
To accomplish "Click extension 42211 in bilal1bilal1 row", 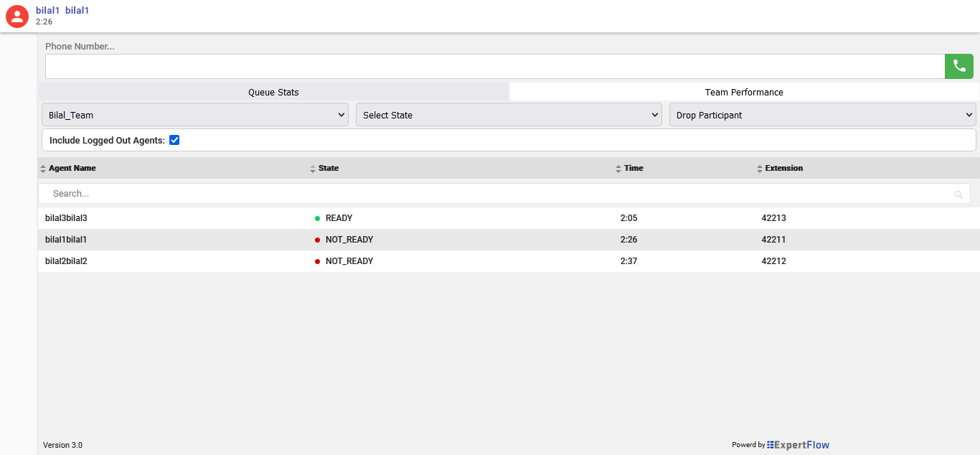I will [773, 240].
